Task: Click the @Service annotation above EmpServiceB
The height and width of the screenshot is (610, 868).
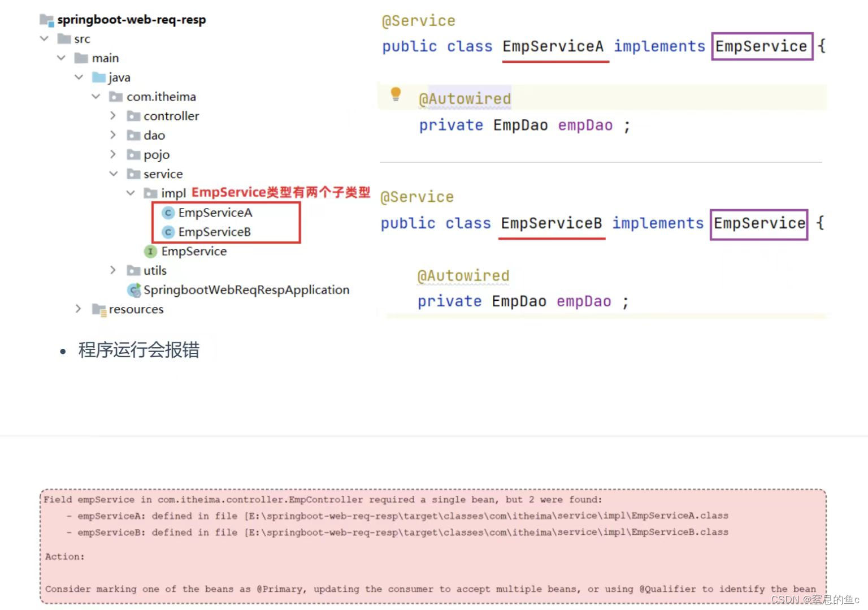Action: [x=417, y=197]
